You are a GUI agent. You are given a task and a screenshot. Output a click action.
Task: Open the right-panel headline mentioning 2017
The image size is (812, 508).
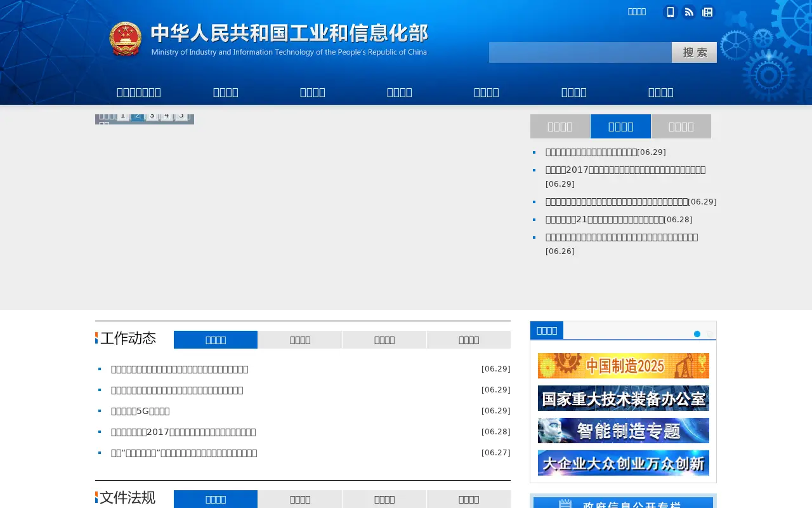pos(625,170)
